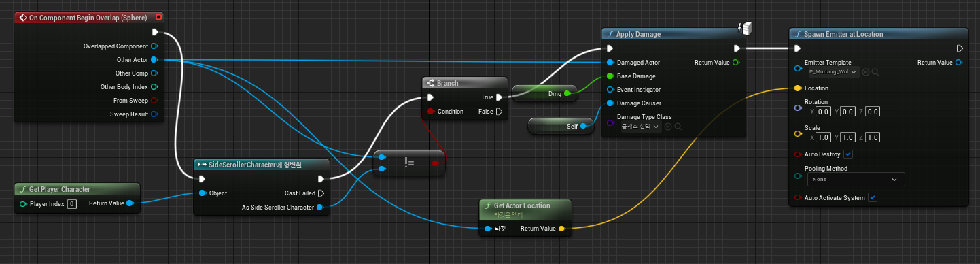Select the Other Body Index pin

coord(154,87)
